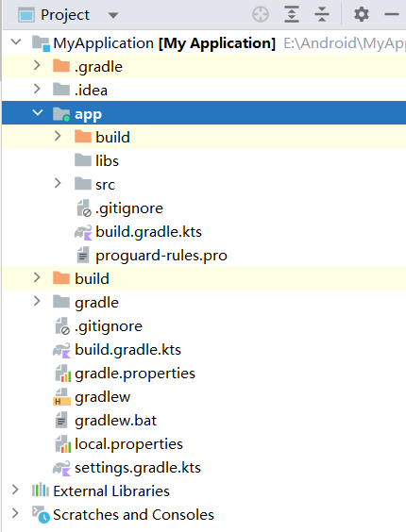Click the Scratches and Consoles icon
Viewport: 406px width, 532px height.
coord(42,514)
